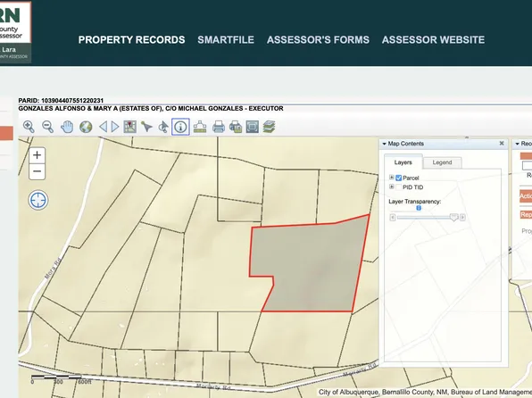Click the Layer Transparency info icon
Viewport: 532px width, 398px height.
419,208
